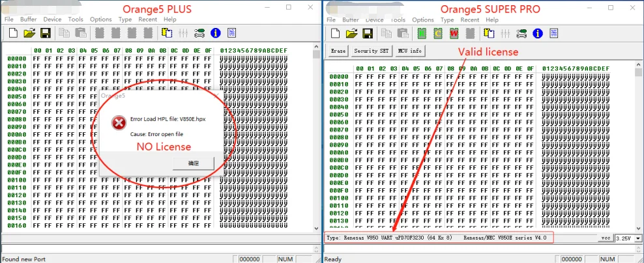Image resolution: width=644 pixels, height=263 pixels.
Task: Click script document icon in Orange5 PLUS toolbar
Action: pyautogui.click(x=231, y=33)
